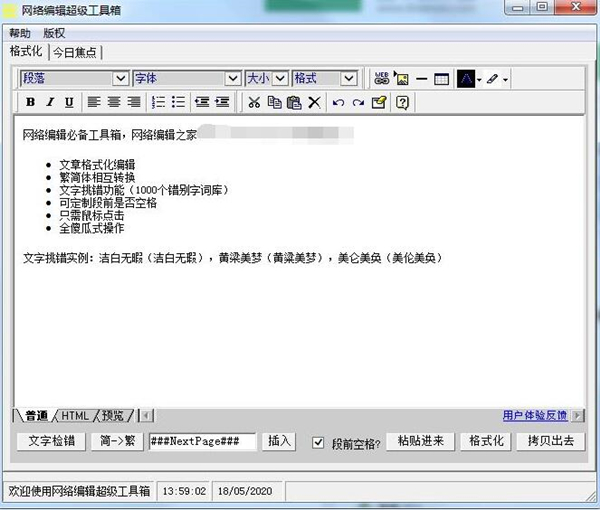
Task: Apply underline with the U icon
Action: tap(68, 102)
